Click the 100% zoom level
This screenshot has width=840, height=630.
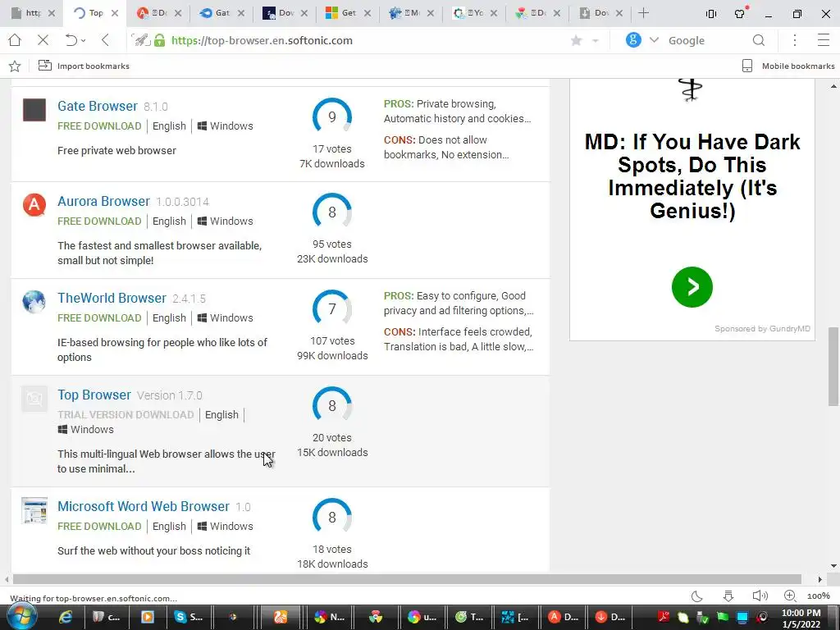pos(819,596)
